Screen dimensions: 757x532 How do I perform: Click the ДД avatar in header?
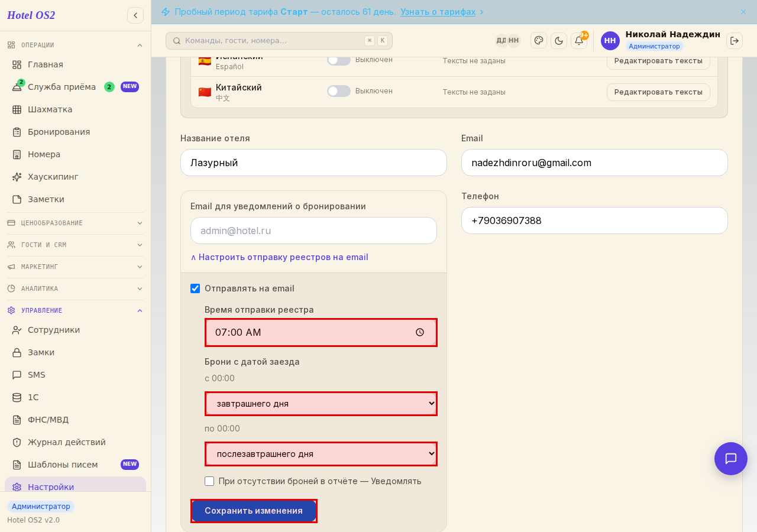(x=501, y=40)
